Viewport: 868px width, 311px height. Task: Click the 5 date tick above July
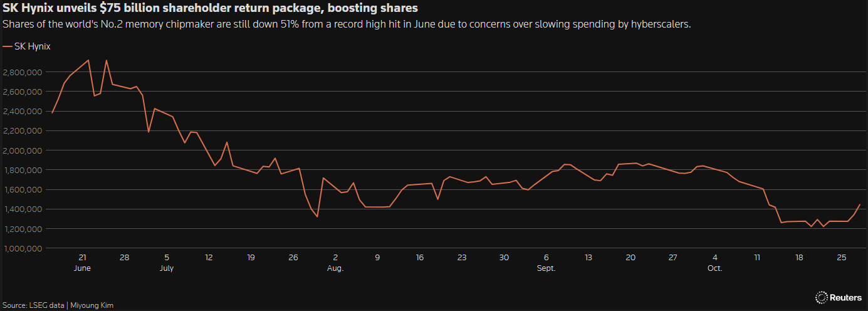click(167, 257)
